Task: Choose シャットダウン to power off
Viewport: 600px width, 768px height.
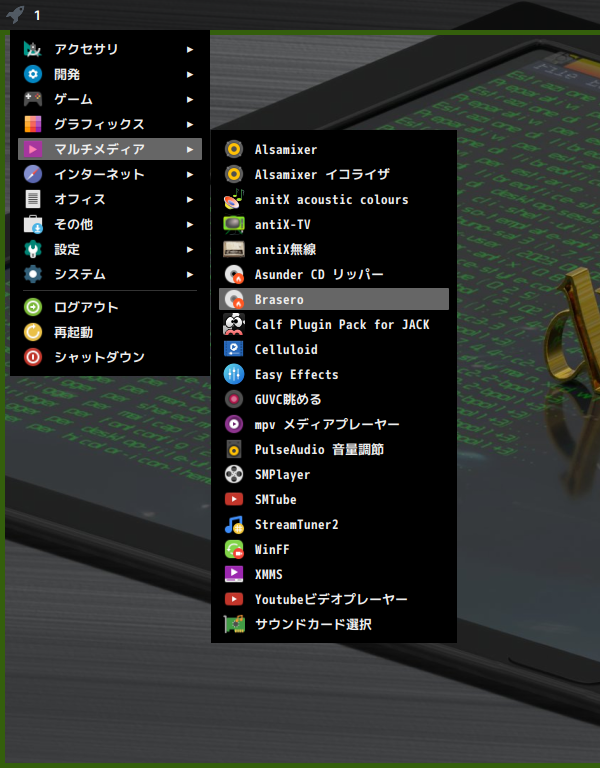Action: 110,357
